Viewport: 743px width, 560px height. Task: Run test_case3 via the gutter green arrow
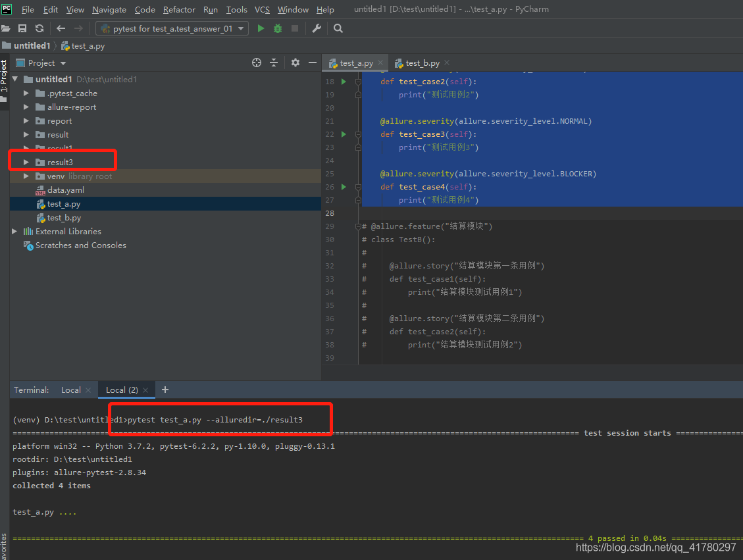[x=344, y=134]
